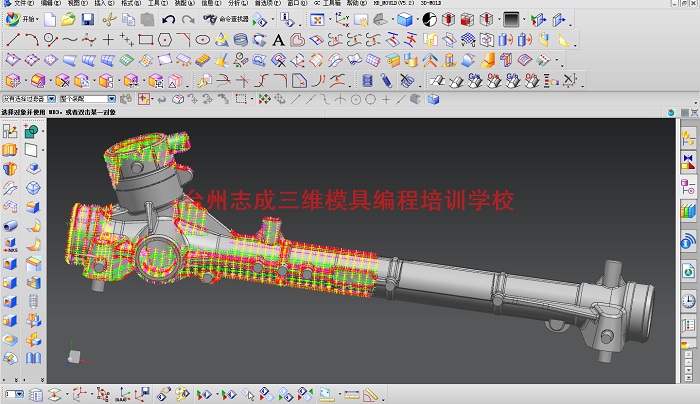The image size is (700, 404).
Task: Click the Fit view icon
Action: click(317, 20)
